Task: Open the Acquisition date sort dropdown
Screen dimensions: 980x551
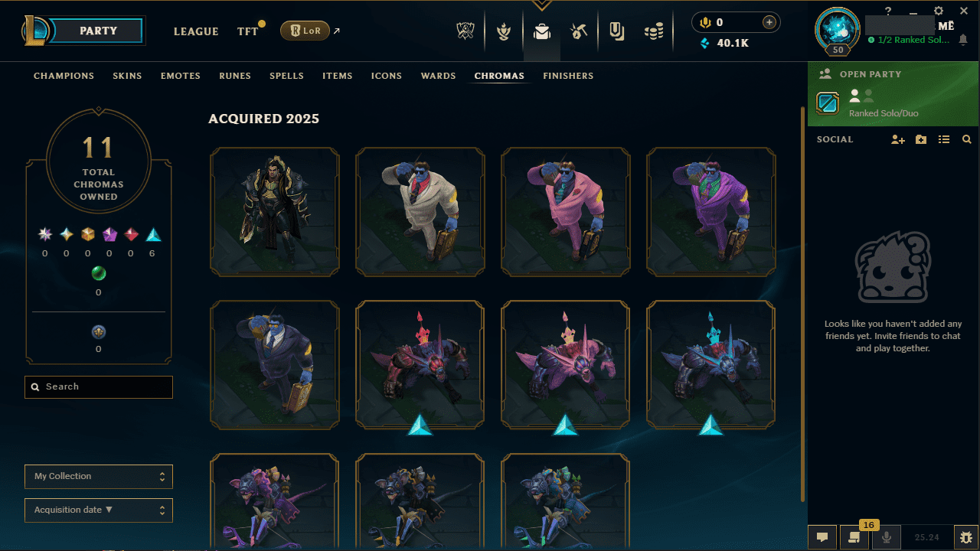Action: point(99,510)
